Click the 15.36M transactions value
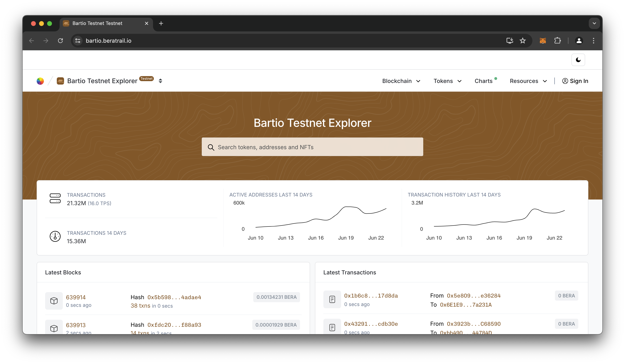Viewport: 625px width, 364px height. tap(76, 241)
